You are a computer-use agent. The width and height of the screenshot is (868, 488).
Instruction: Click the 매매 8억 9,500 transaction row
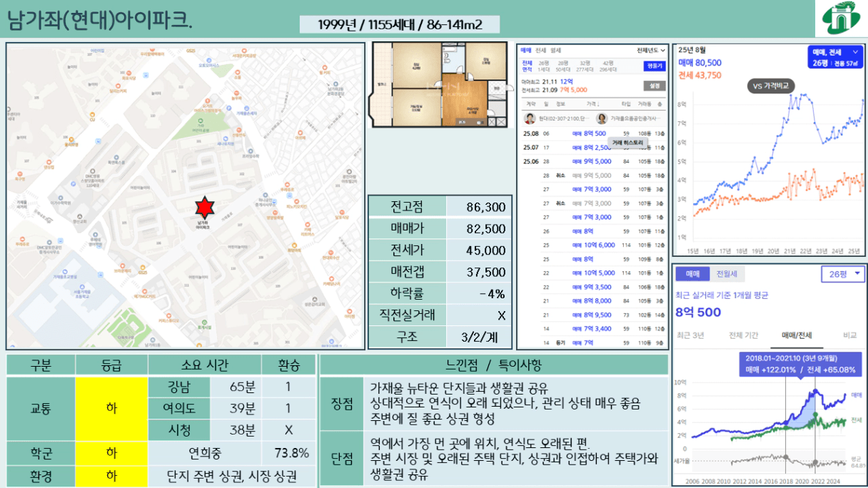[x=592, y=315]
